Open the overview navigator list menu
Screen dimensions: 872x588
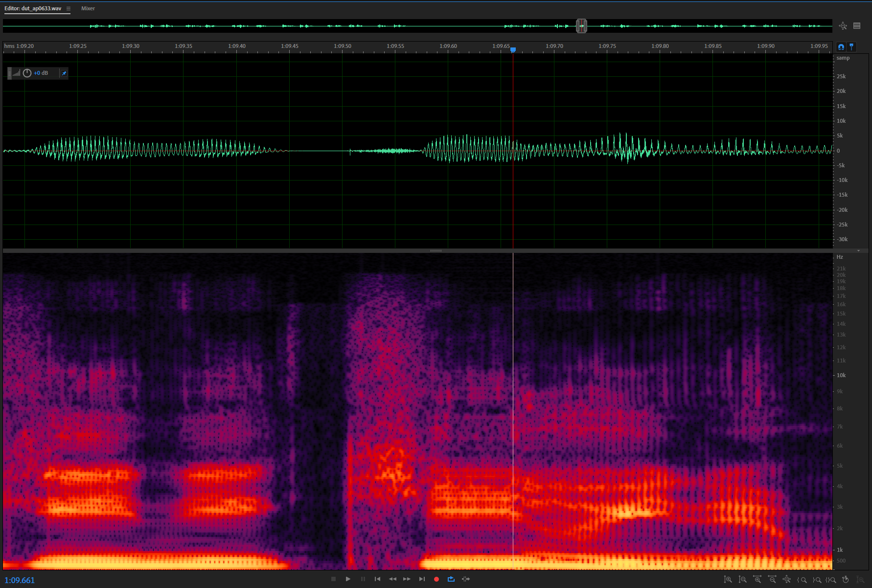click(x=857, y=26)
